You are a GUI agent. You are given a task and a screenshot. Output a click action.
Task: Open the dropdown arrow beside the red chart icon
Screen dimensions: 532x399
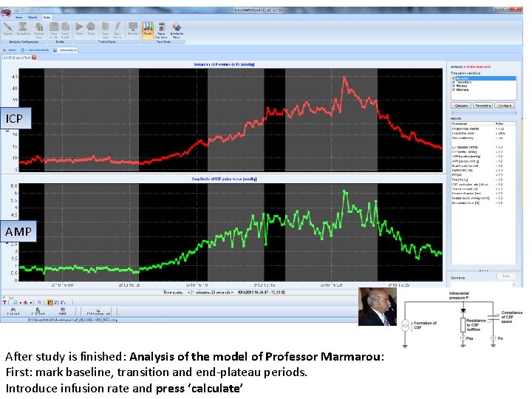[x=31, y=303]
